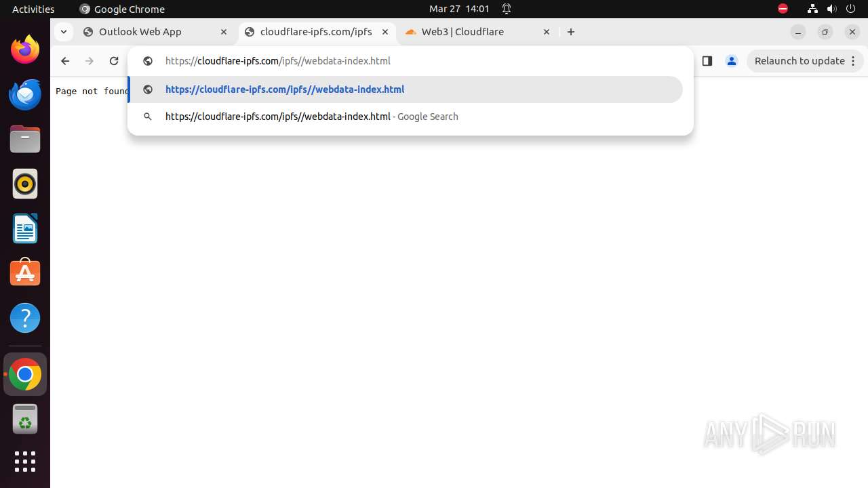
Task: Select Google Chrome in the dock
Action: pyautogui.click(x=25, y=374)
